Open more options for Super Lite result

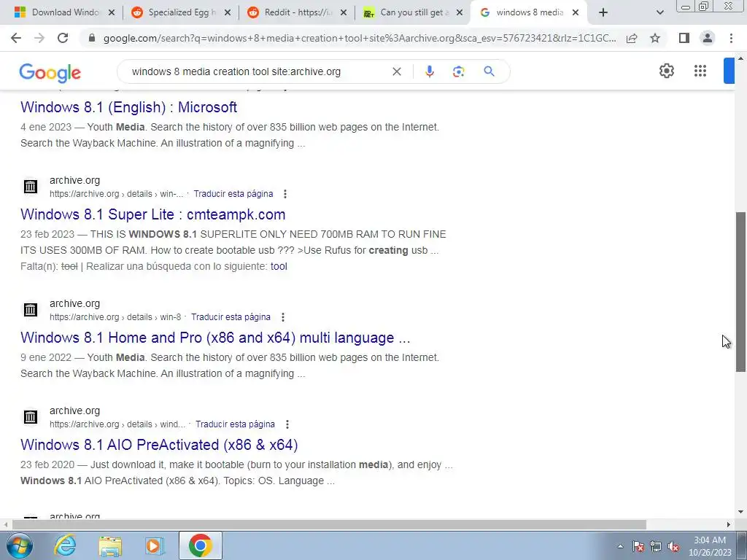click(x=285, y=194)
